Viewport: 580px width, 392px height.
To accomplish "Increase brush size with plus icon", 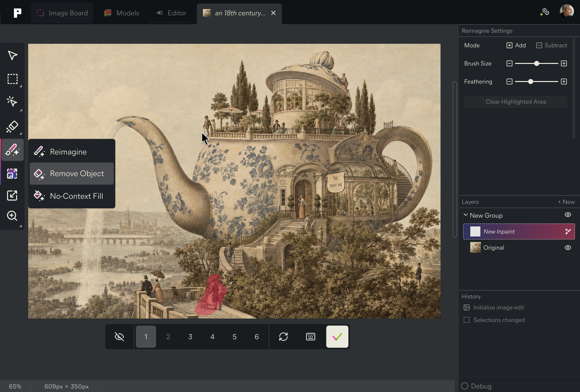I will click(564, 63).
